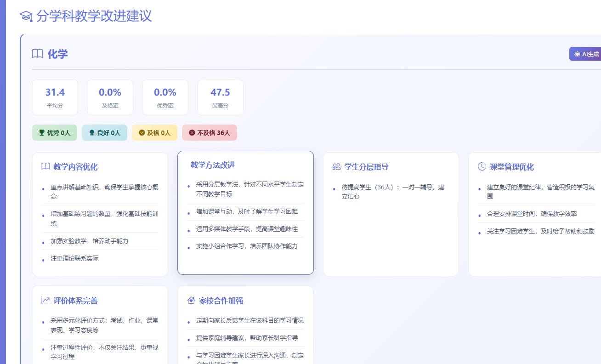Click the trophy icon in 优秀 badge

(x=42, y=133)
